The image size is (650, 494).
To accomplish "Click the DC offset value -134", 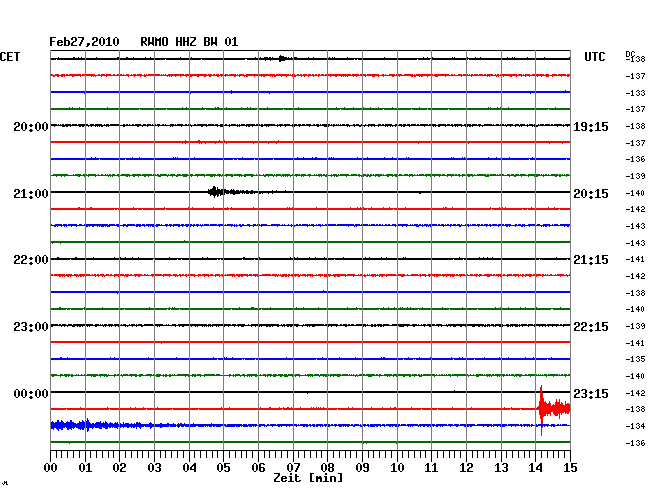I will (635, 426).
